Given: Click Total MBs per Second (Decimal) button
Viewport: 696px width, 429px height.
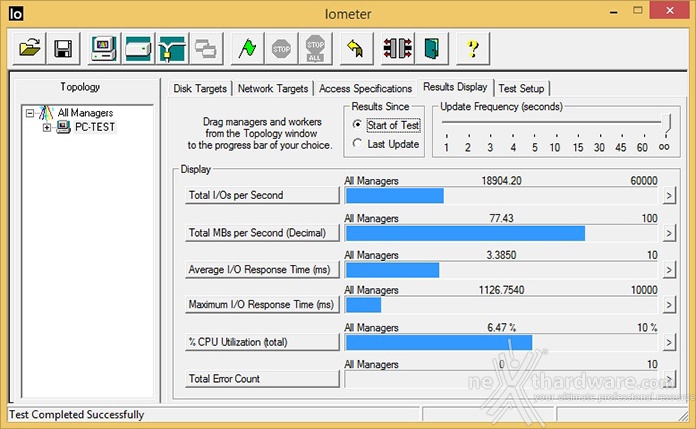Looking at the screenshot, I should click(262, 233).
